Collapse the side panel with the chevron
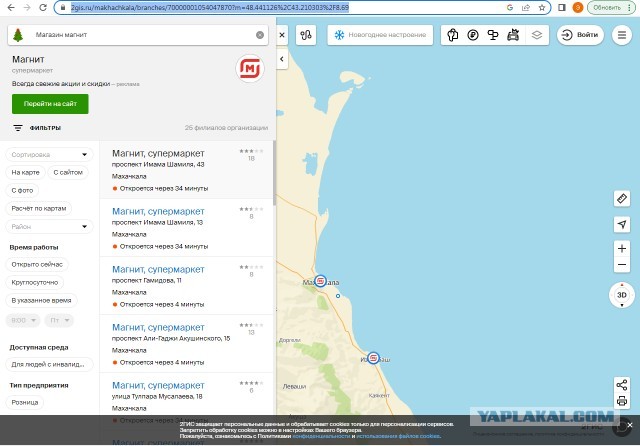Screen dimensions: 640x446 click(x=282, y=59)
